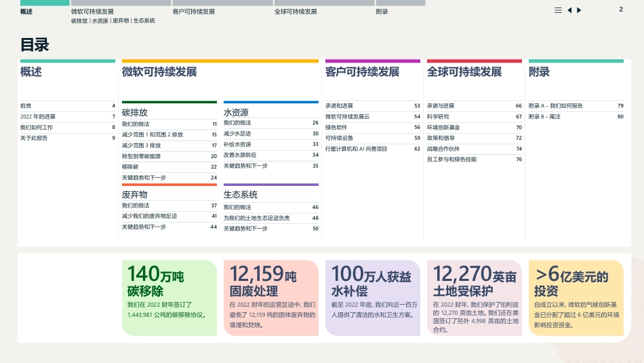644x363 pixels.
Task: Click the 生态系统 section heading
Action: [241, 195]
